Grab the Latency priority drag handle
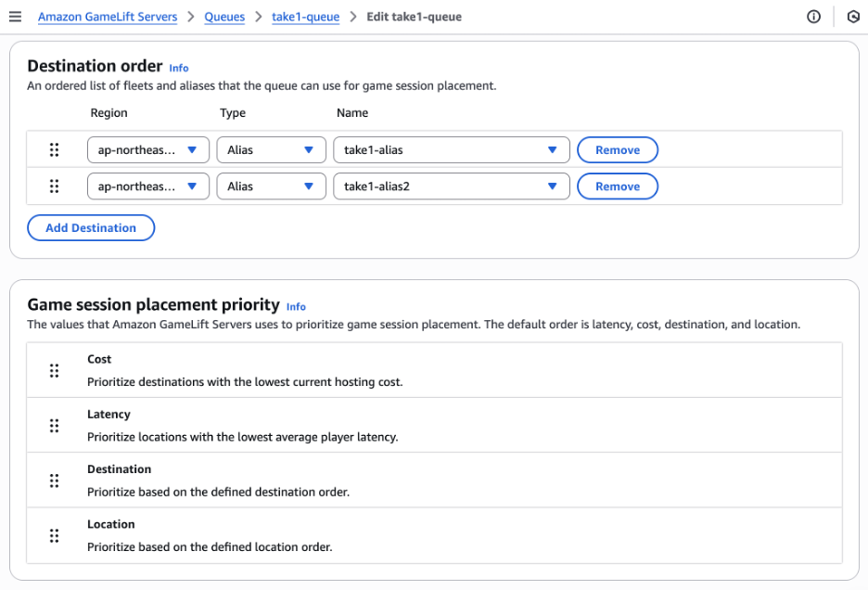This screenshot has height=590, width=868. point(54,426)
